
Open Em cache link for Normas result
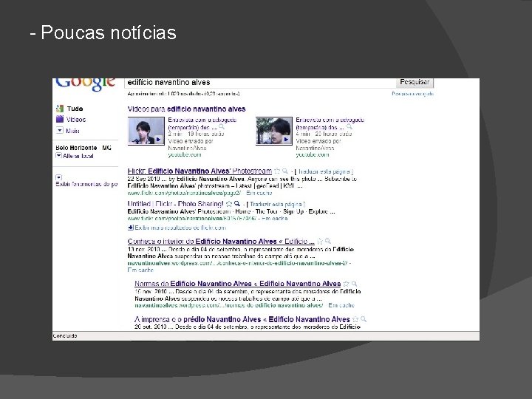click(341, 305)
